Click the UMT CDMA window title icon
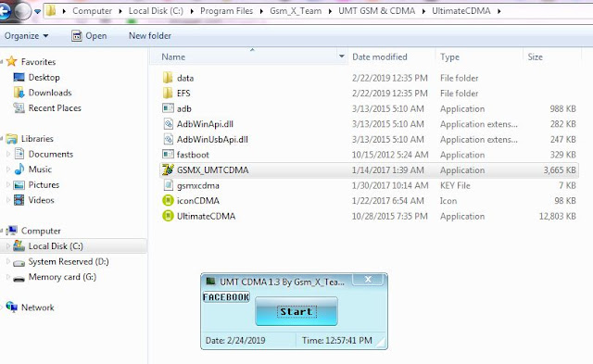This screenshot has width=593, height=364. tap(210, 282)
